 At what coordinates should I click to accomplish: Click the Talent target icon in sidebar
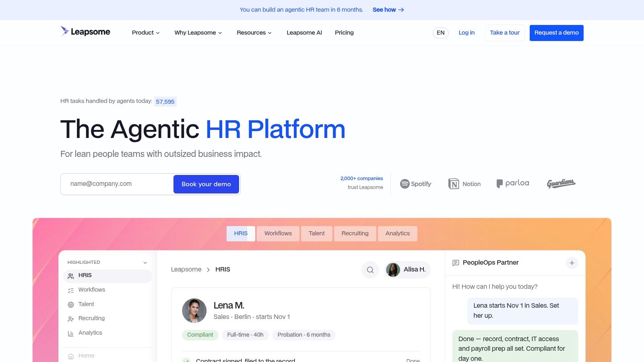coord(71,305)
